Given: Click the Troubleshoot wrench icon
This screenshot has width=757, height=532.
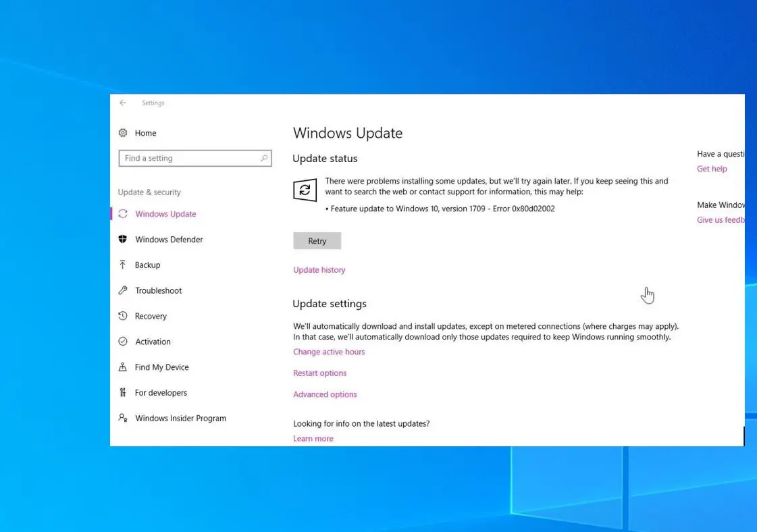Looking at the screenshot, I should click(x=123, y=290).
